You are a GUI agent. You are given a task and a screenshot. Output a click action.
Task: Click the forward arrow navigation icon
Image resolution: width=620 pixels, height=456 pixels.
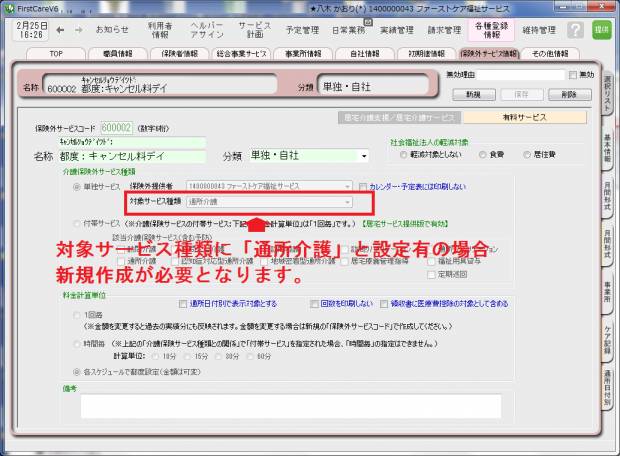[x=78, y=30]
